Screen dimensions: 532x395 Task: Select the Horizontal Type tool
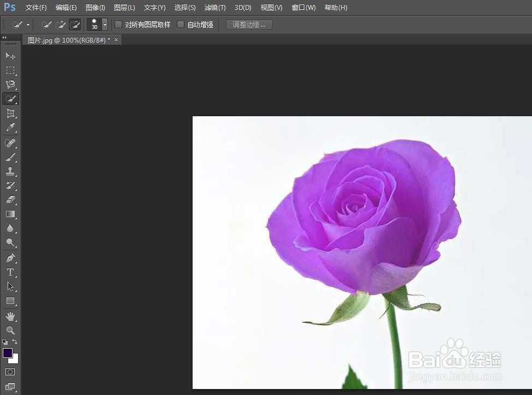10,272
